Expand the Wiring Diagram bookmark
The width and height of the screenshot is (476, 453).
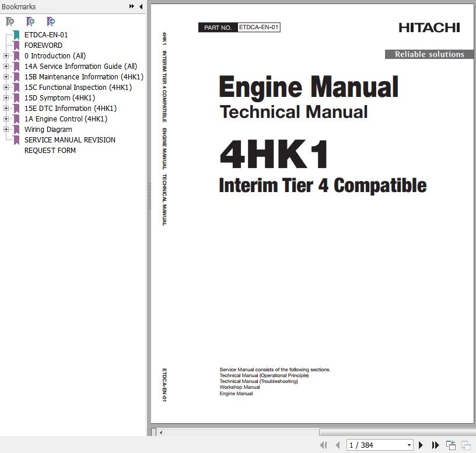click(x=6, y=130)
